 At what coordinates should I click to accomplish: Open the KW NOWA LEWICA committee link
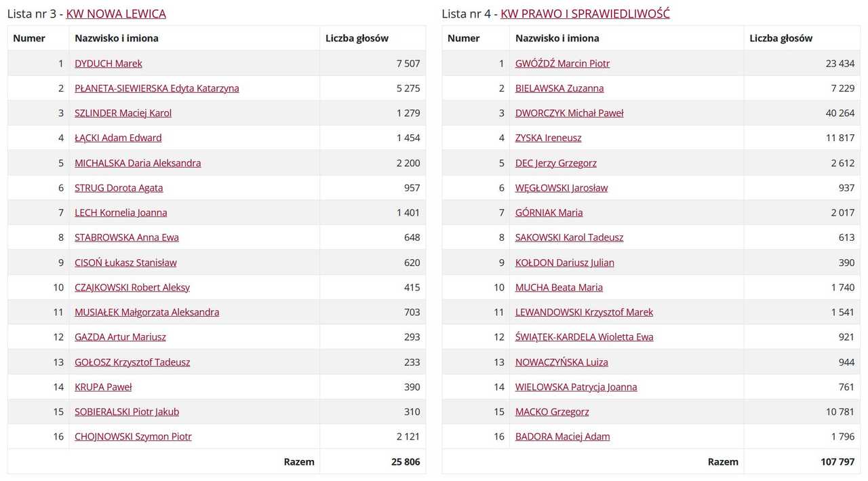click(x=116, y=14)
